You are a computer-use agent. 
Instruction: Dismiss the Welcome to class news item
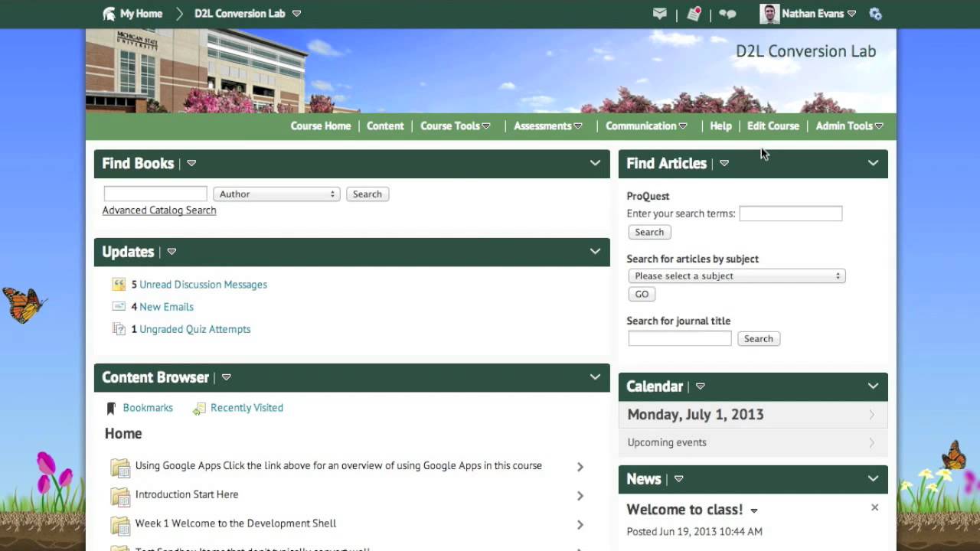[x=874, y=507]
